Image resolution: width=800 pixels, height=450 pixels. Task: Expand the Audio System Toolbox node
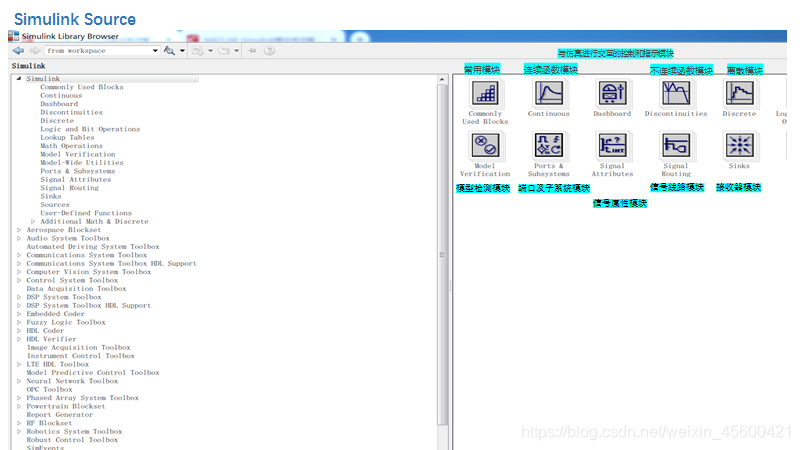[19, 238]
